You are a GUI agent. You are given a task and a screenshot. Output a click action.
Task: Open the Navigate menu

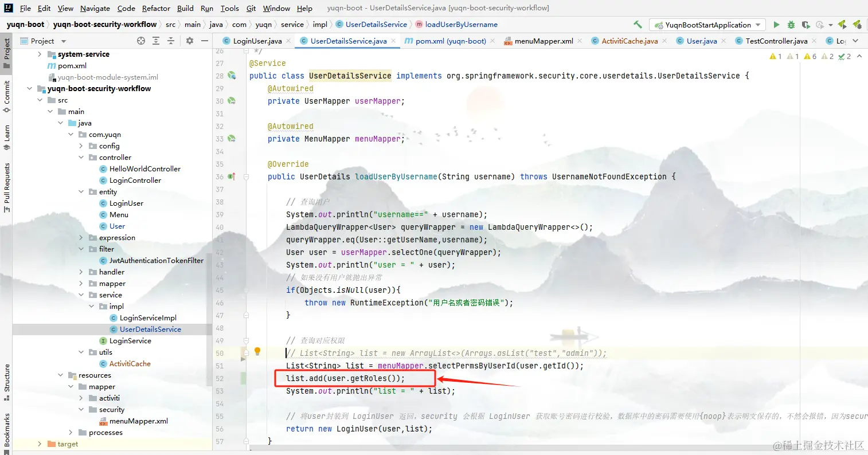tap(95, 8)
